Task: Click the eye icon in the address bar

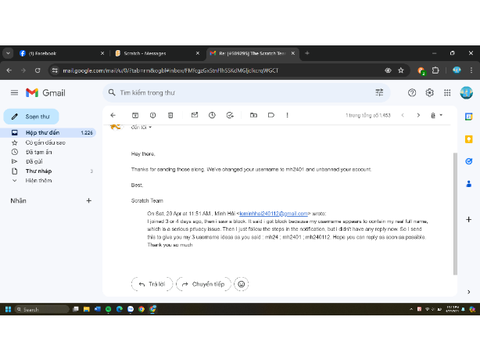Action: [388, 70]
